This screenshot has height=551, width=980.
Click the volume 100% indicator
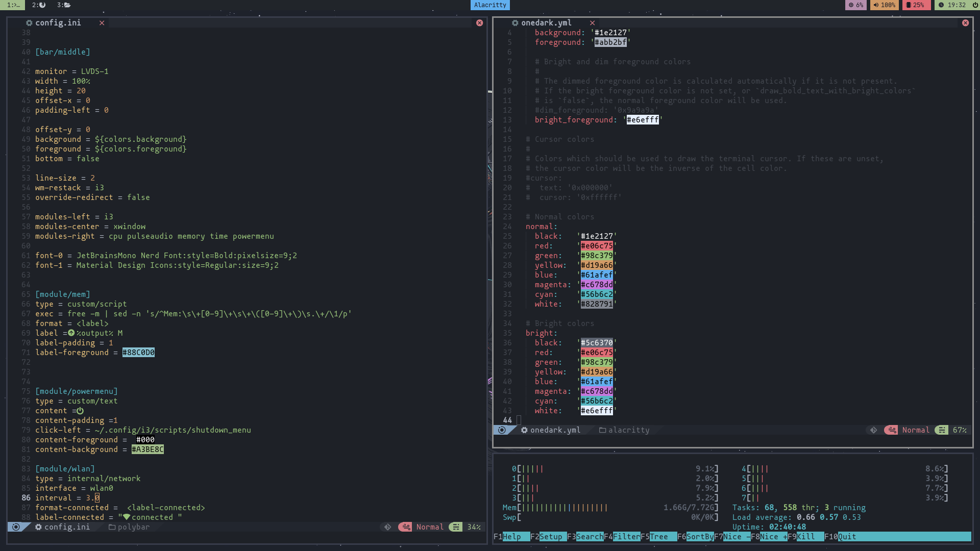click(885, 5)
